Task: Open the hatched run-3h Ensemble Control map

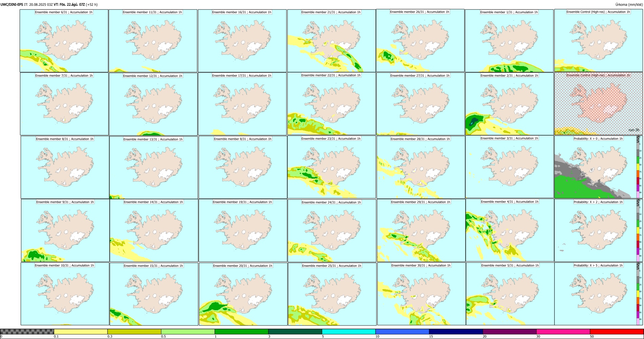Action: (599, 103)
